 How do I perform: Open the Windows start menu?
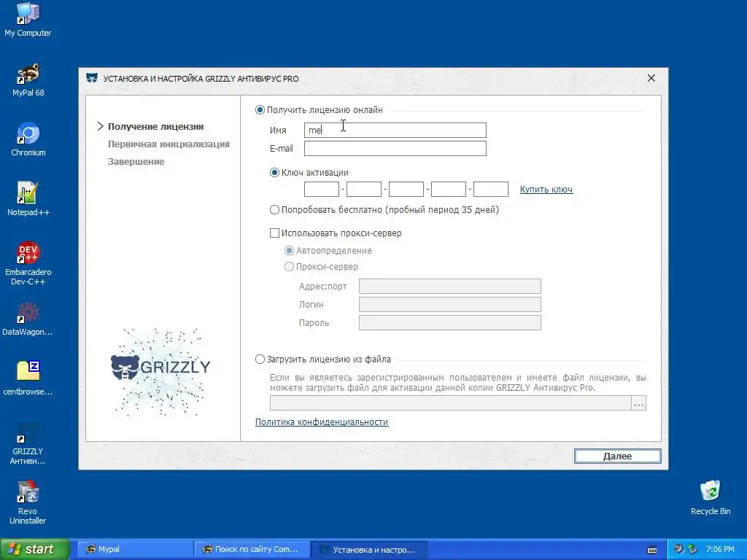pyautogui.click(x=35, y=550)
